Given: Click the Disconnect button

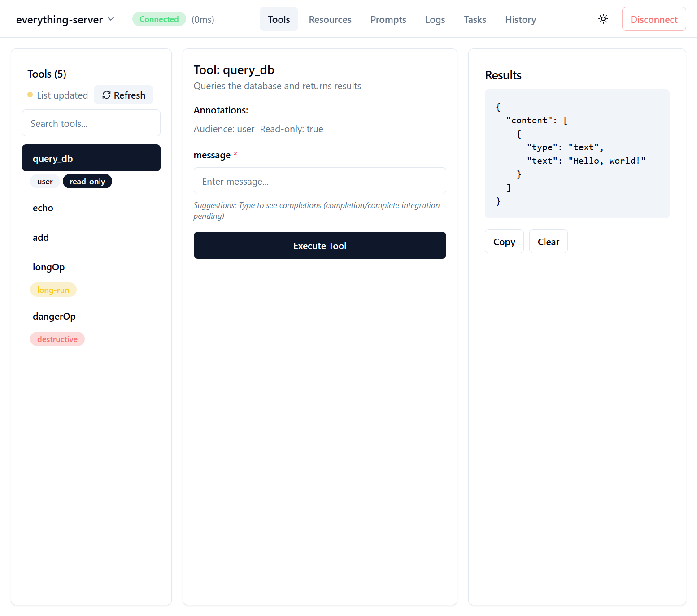Looking at the screenshot, I should tap(654, 19).
